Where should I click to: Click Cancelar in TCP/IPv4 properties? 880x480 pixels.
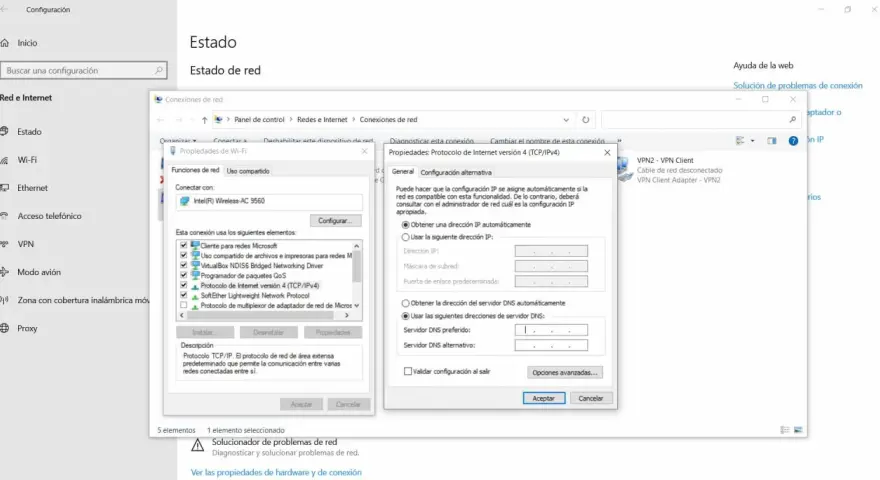click(x=591, y=398)
